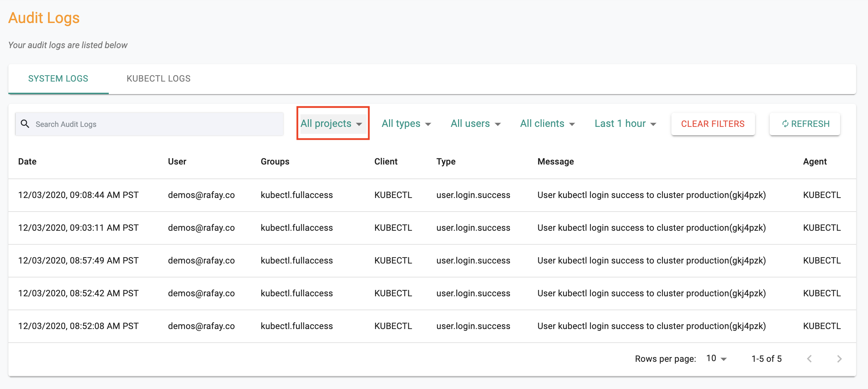Image resolution: width=868 pixels, height=389 pixels.
Task: Click KUBECTL client in the 09:08:44 row
Action: coord(393,195)
